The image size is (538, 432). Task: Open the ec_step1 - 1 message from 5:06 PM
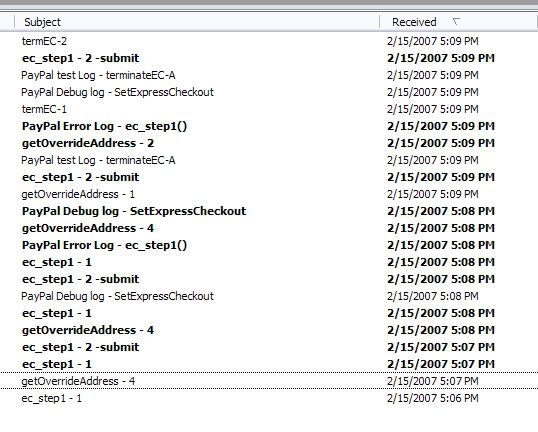(x=269, y=398)
